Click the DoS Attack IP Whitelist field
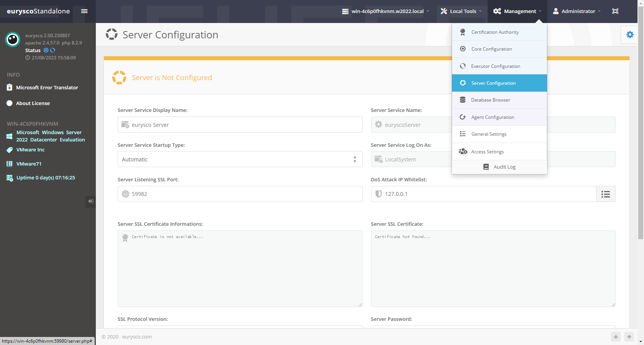Image resolution: width=644 pixels, height=345 pixels. (x=483, y=194)
